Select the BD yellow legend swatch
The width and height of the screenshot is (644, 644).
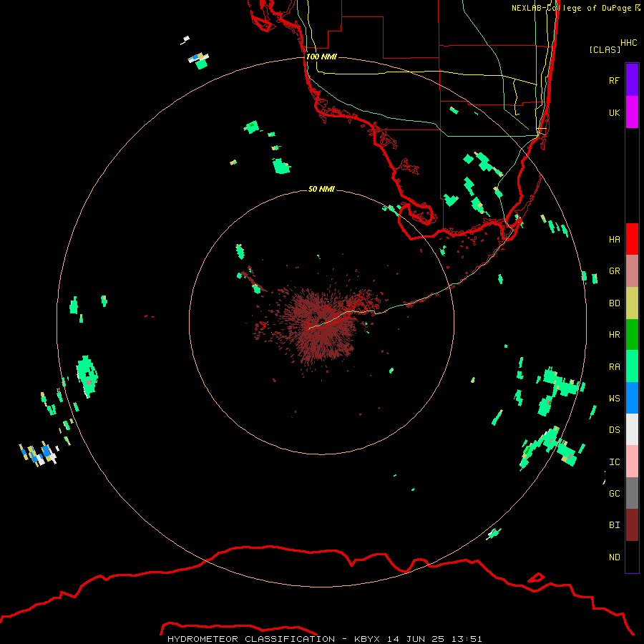632,303
